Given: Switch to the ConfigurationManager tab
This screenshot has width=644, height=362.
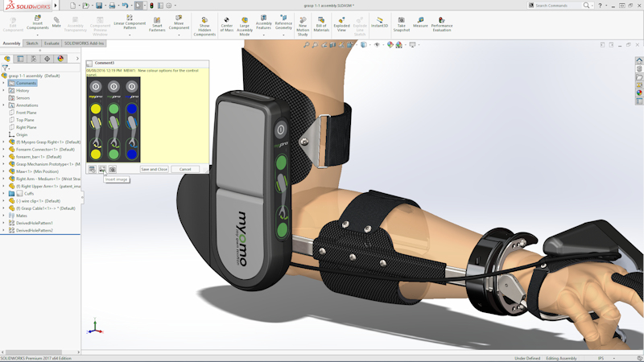Looking at the screenshot, I should click(x=34, y=59).
